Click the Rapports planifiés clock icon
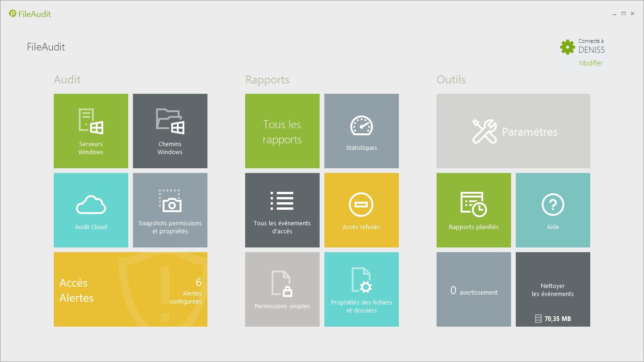Viewport: 644px width, 362px height. tap(473, 204)
